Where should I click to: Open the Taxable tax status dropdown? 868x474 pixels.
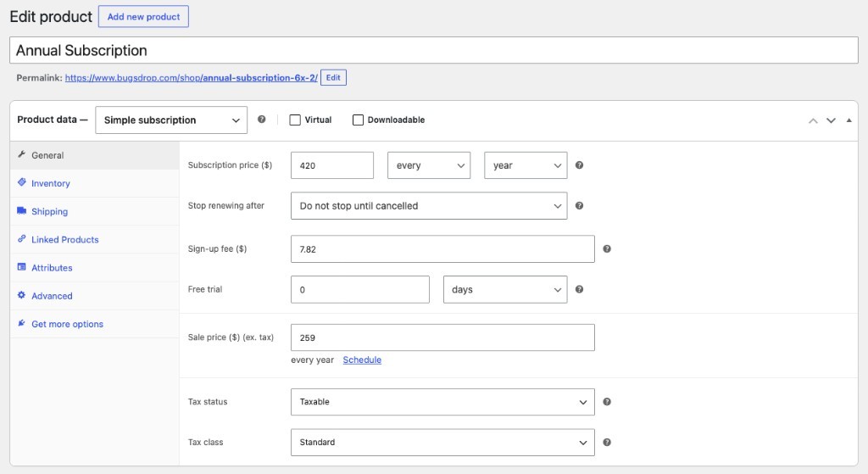coord(442,401)
